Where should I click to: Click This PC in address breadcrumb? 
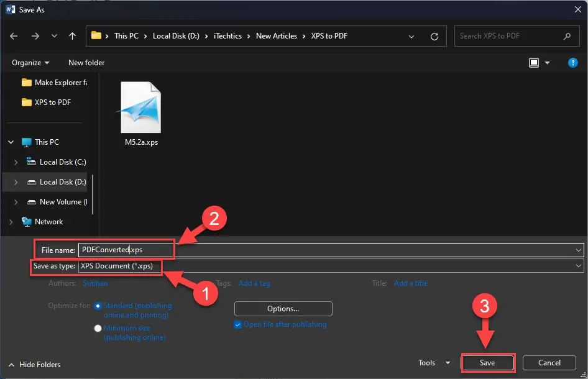tap(126, 36)
